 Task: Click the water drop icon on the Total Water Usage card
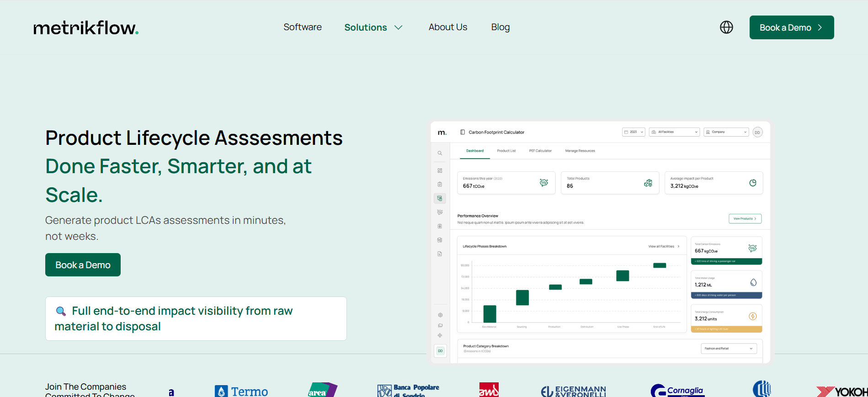pyautogui.click(x=753, y=282)
